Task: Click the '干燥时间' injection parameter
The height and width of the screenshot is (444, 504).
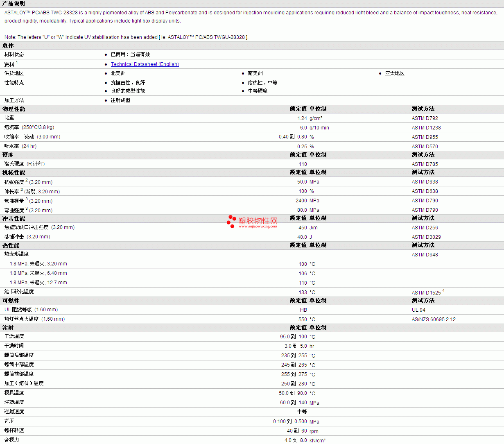Action: click(x=14, y=346)
